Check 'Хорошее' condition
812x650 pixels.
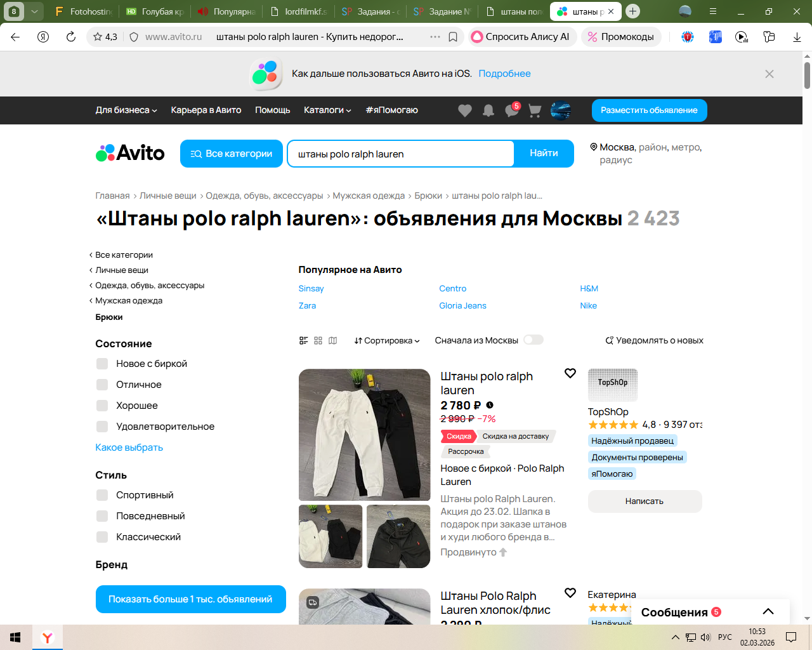(x=102, y=406)
